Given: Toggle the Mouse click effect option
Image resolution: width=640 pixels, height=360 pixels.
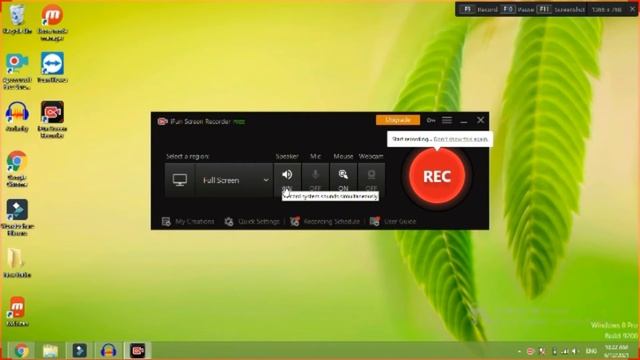Looking at the screenshot, I should 343,180.
